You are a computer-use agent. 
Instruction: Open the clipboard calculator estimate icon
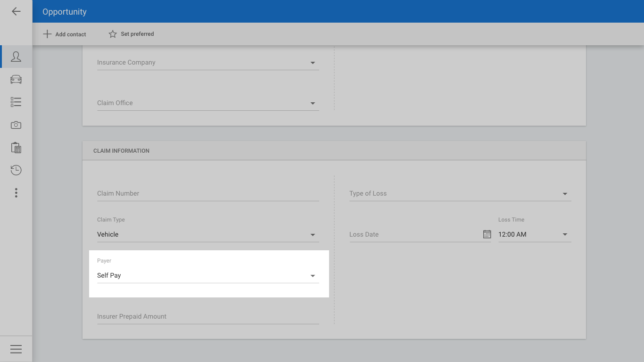click(16, 148)
